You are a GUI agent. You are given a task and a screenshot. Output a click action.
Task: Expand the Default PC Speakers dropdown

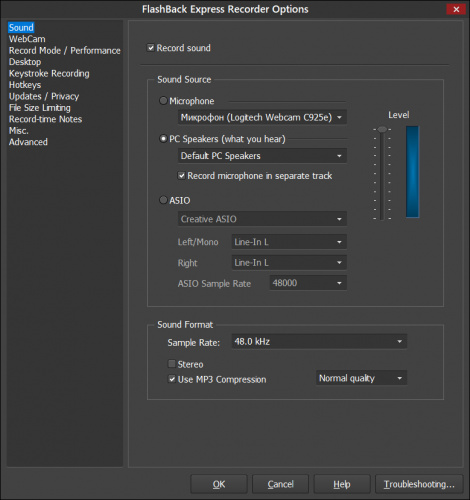[x=262, y=156]
